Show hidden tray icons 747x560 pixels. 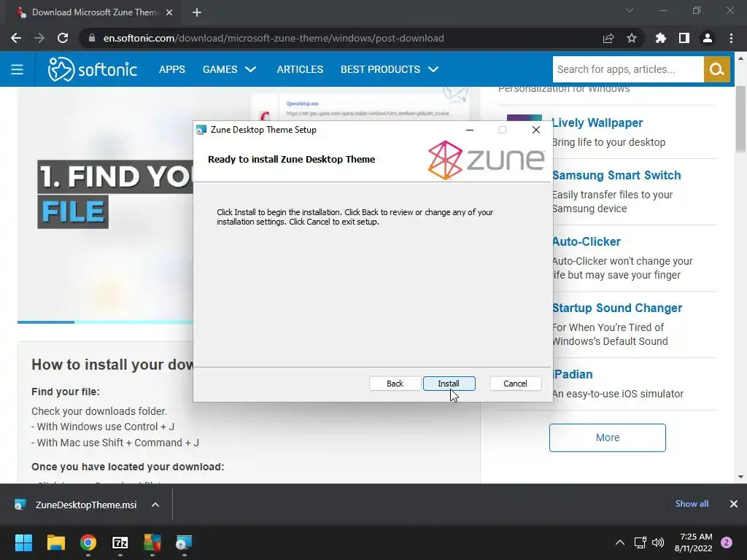click(620, 542)
